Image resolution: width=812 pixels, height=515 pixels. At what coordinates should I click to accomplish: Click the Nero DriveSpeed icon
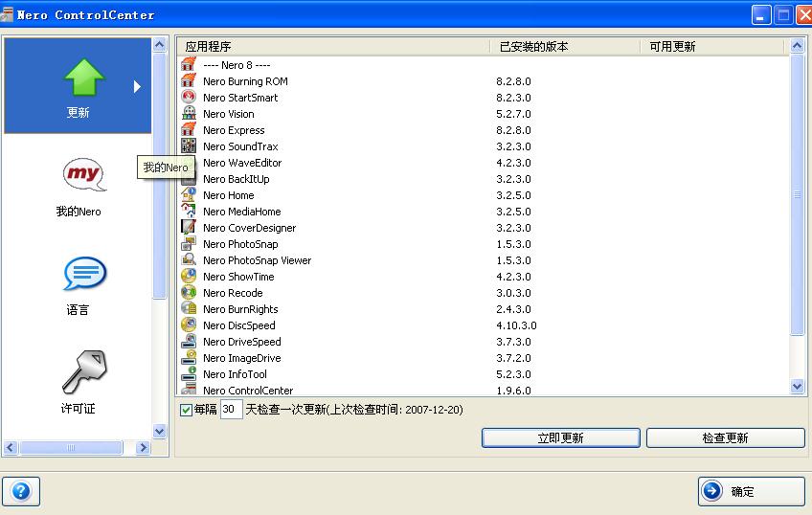point(189,342)
